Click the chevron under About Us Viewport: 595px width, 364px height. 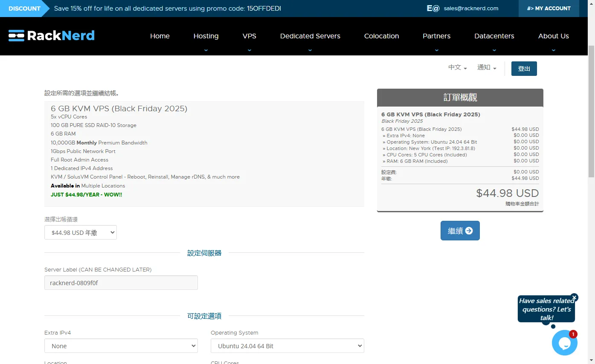pos(553,50)
